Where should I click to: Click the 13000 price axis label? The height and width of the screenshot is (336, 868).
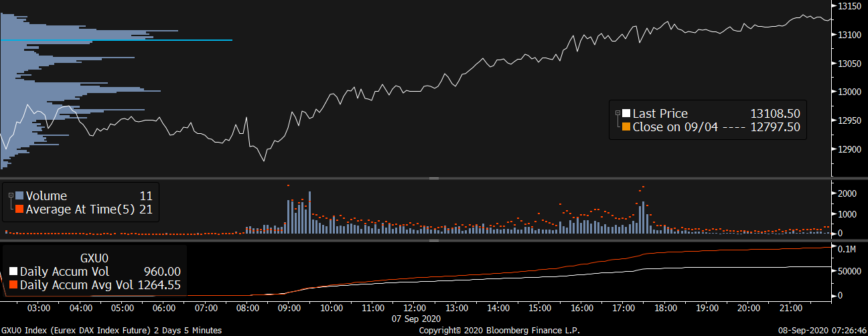click(x=849, y=92)
